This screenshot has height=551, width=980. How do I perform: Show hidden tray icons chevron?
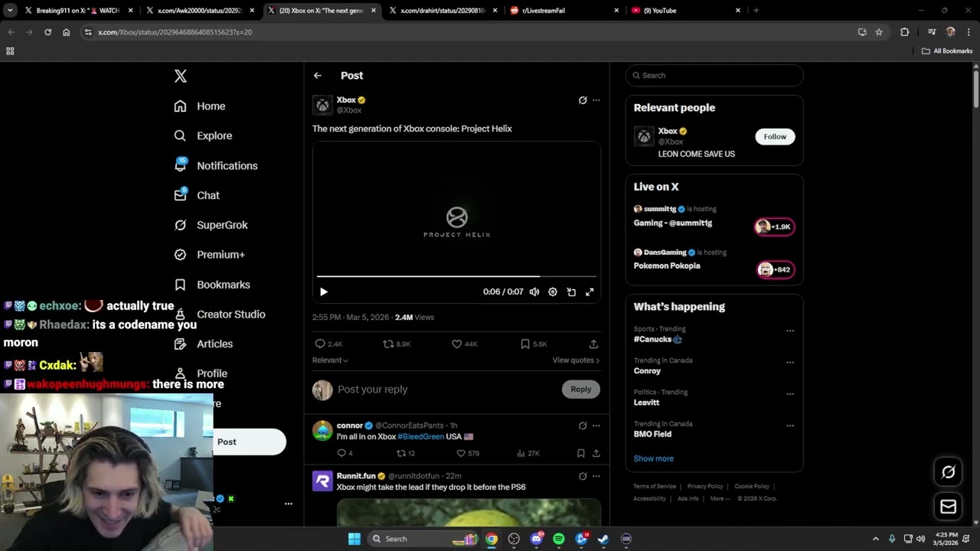point(876,539)
